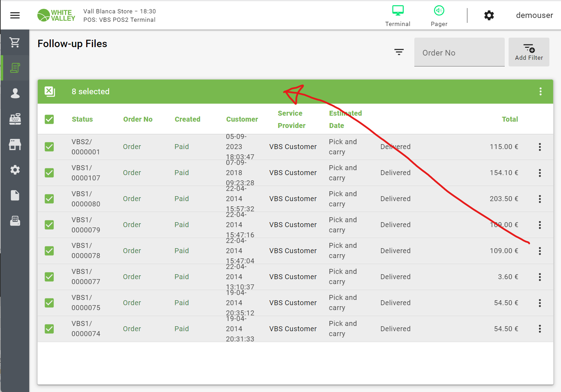Uncheck the select-all header checkbox

[x=49, y=119]
